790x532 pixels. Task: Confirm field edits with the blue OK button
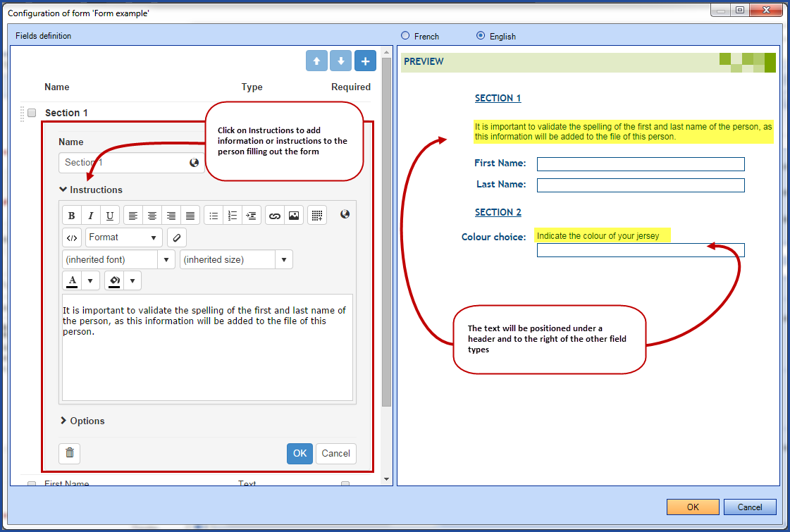(x=299, y=453)
